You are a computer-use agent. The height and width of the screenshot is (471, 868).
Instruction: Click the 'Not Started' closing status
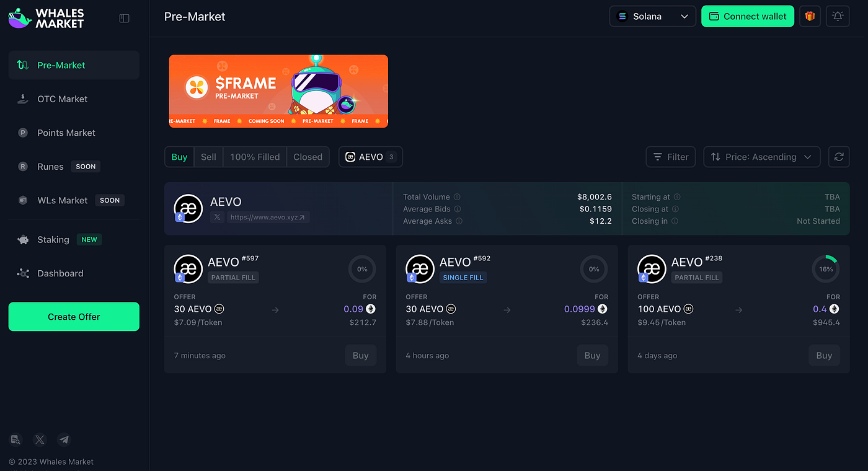click(x=818, y=221)
